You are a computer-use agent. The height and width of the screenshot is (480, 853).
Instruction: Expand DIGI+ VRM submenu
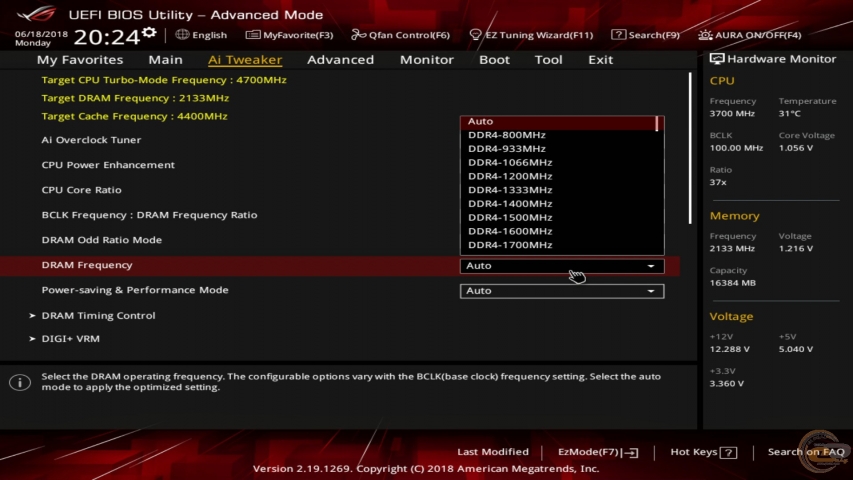click(x=70, y=339)
